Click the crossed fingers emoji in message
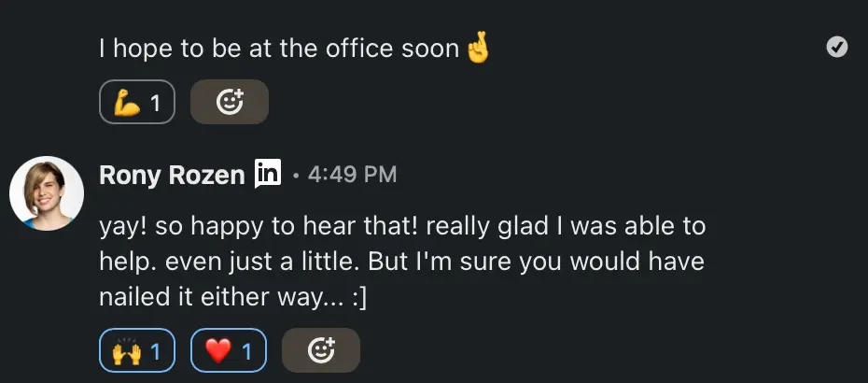The image size is (868, 383). 478,49
